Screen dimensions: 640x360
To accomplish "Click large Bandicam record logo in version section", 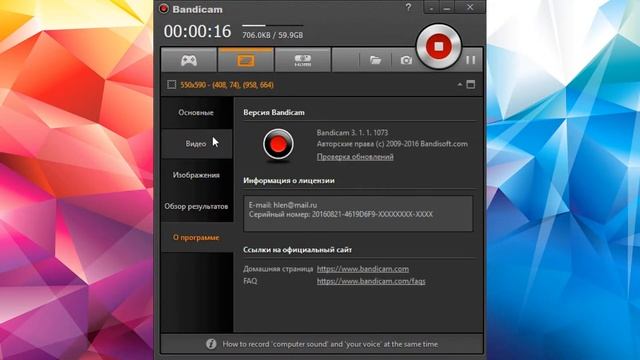I will click(x=278, y=144).
